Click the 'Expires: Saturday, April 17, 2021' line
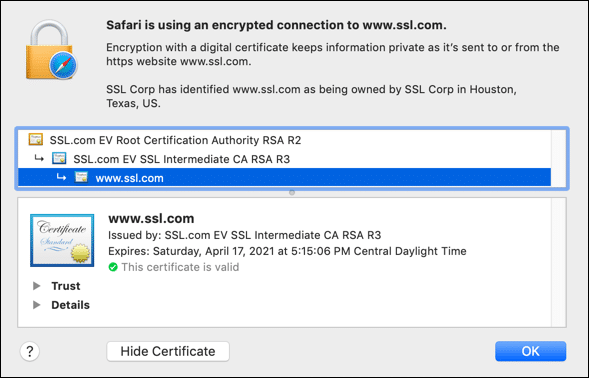 [x=287, y=251]
